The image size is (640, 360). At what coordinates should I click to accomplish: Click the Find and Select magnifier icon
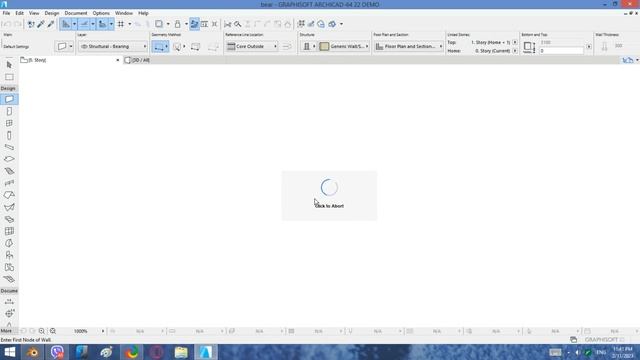(238, 24)
